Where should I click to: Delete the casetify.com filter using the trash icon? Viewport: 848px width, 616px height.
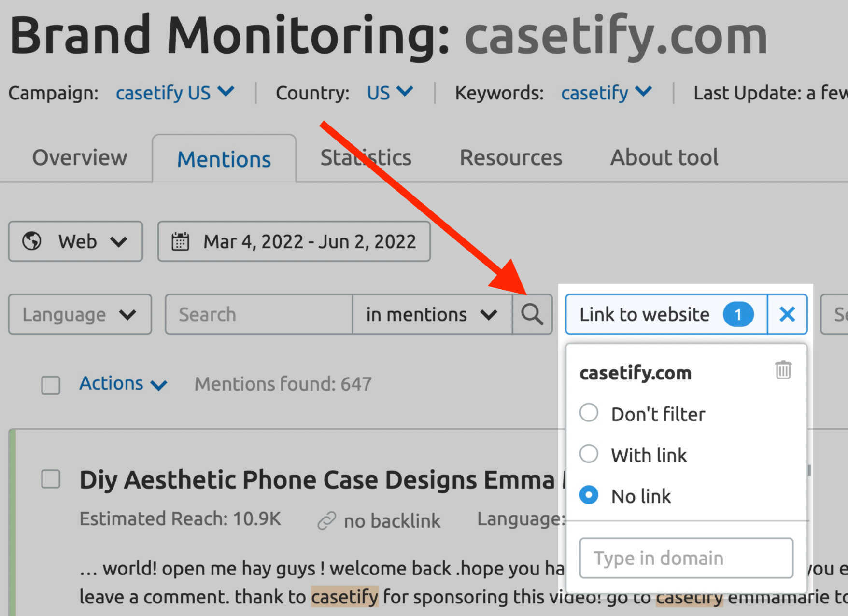pos(783,371)
